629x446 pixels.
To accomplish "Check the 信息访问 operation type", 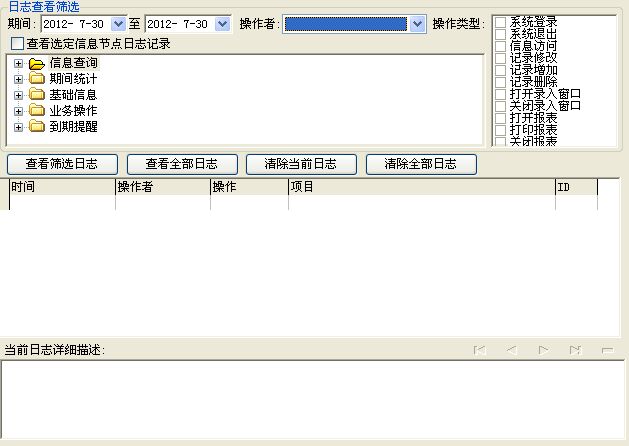I will [501, 46].
